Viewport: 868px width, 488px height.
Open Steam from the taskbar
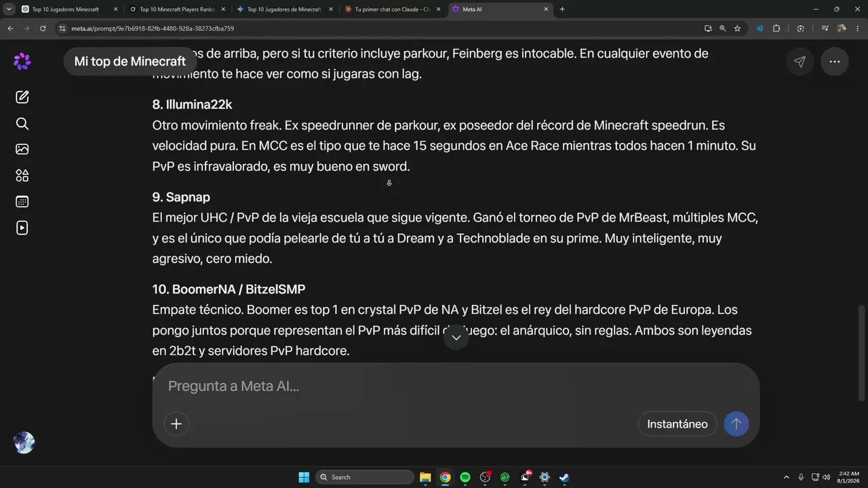click(564, 477)
